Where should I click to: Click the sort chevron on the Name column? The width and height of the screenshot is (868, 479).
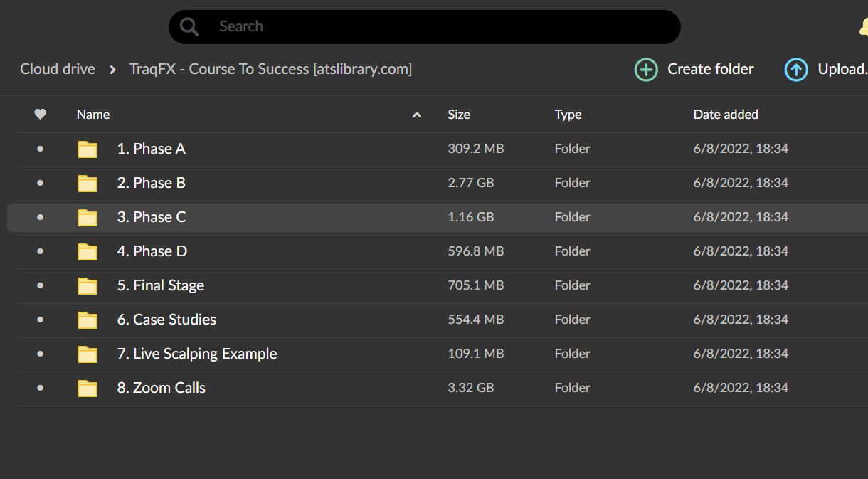416,115
